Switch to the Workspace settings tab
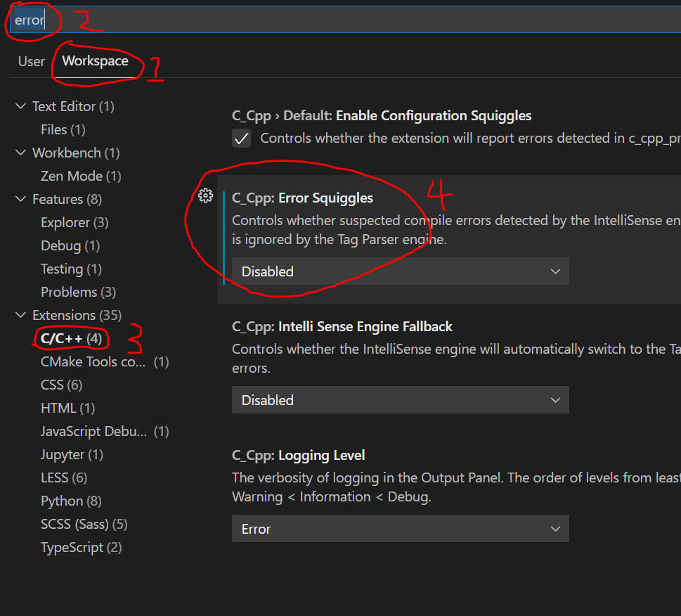The width and height of the screenshot is (681, 616). point(97,61)
